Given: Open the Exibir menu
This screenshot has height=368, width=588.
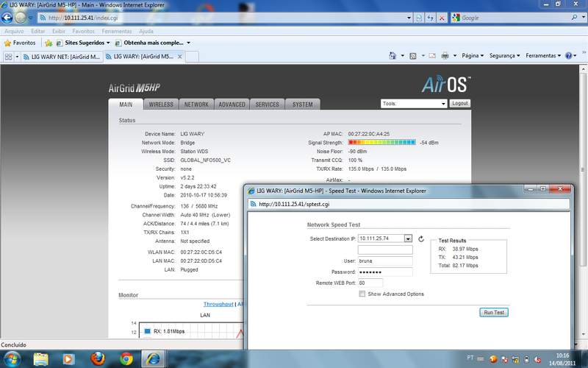Looking at the screenshot, I should 59,31.
